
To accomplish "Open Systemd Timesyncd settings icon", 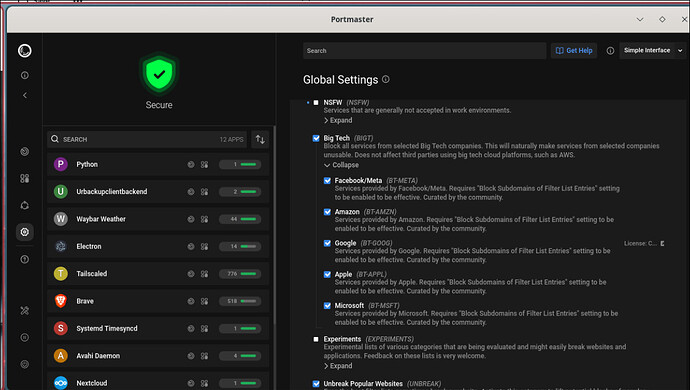I will point(205,328).
